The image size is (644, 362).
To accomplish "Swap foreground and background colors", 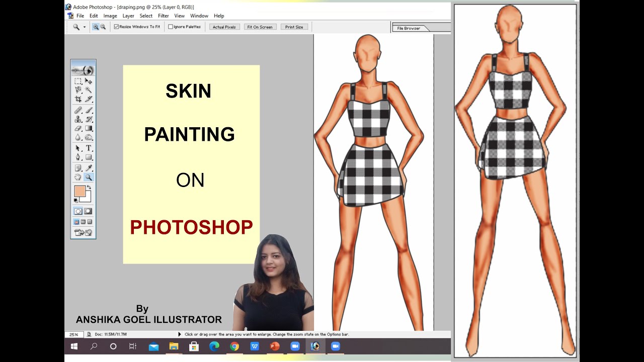I will pyautogui.click(x=89, y=188).
